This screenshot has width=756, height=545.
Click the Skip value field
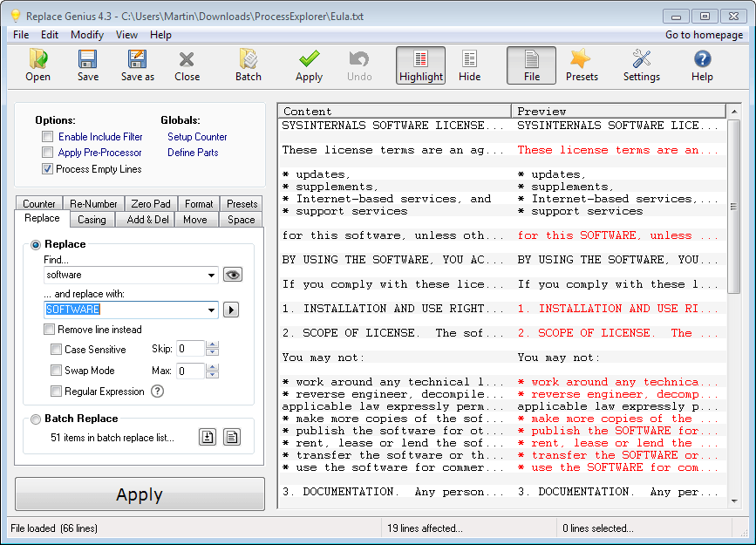[x=191, y=349]
